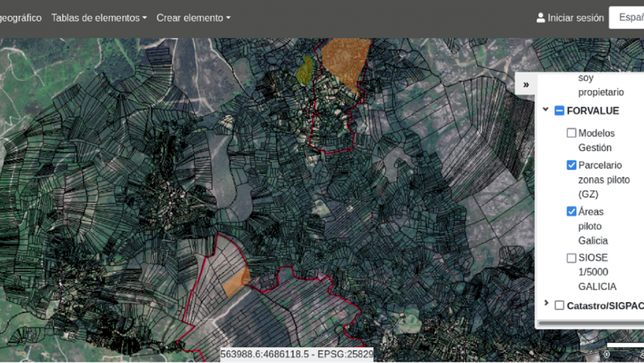Image resolution: width=644 pixels, height=363 pixels.
Task: Click the user icon beside Iniciar sesión
Action: 541,18
